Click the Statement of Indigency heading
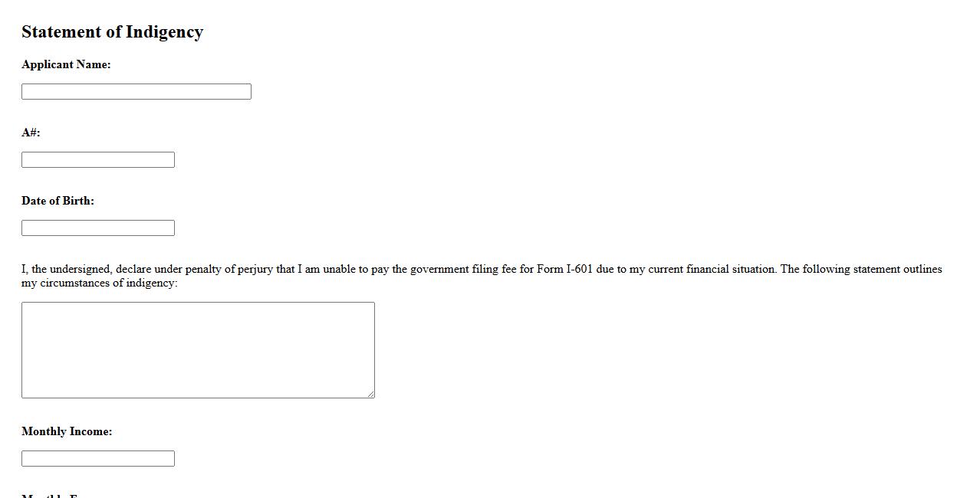The width and height of the screenshot is (980, 498). click(112, 32)
